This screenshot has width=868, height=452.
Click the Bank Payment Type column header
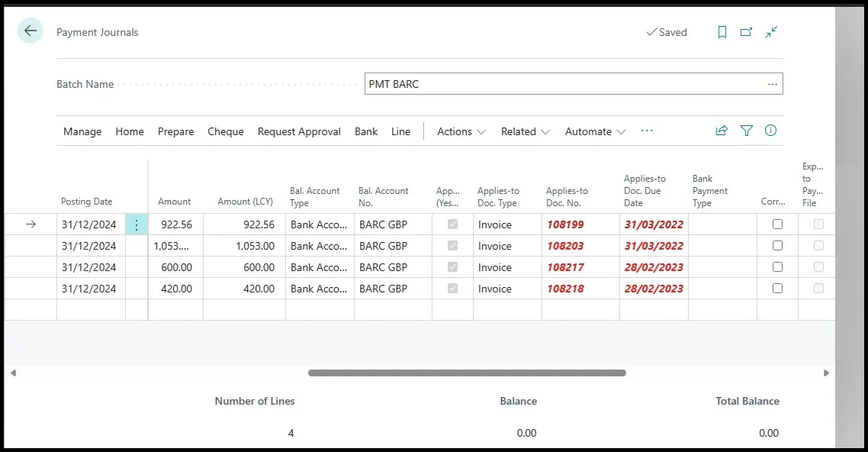[709, 191]
